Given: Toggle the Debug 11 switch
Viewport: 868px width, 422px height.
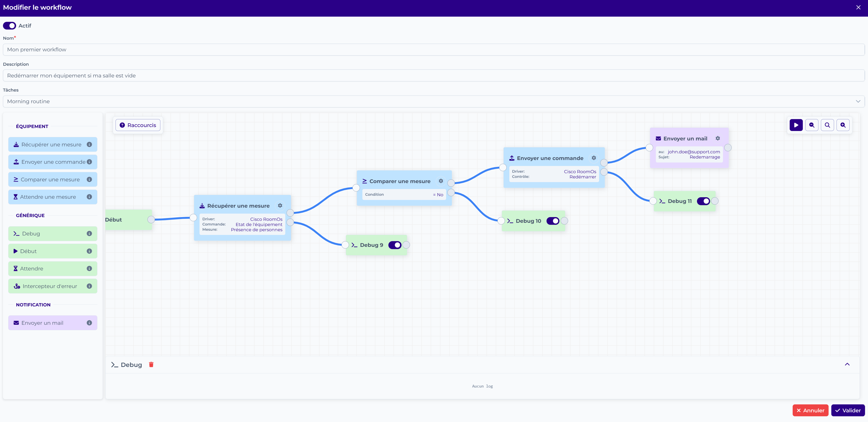Looking at the screenshot, I should tap(703, 201).
